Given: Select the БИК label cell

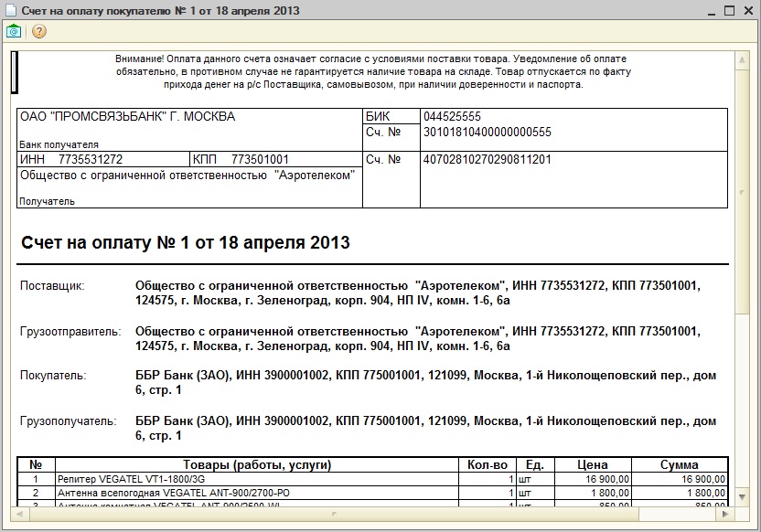Looking at the screenshot, I should (x=391, y=116).
